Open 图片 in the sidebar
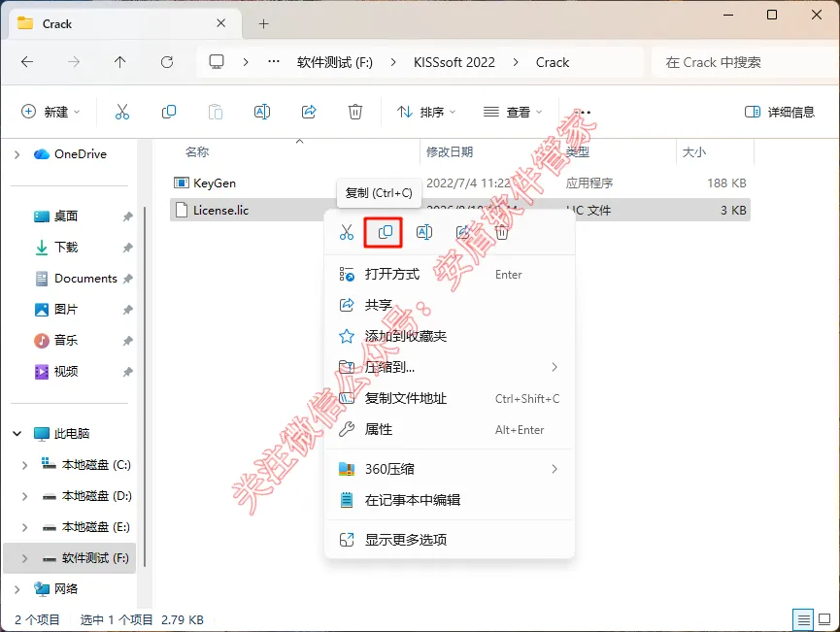This screenshot has width=840, height=632. tap(66, 309)
